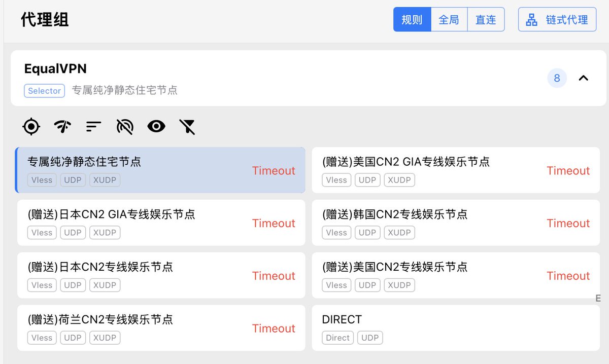Open 链式代理 button

(x=557, y=20)
